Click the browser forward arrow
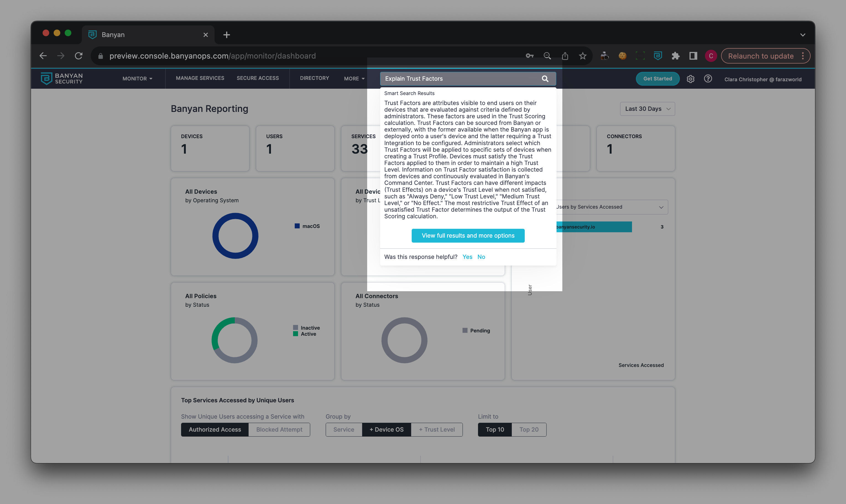This screenshot has height=504, width=846. (x=61, y=56)
